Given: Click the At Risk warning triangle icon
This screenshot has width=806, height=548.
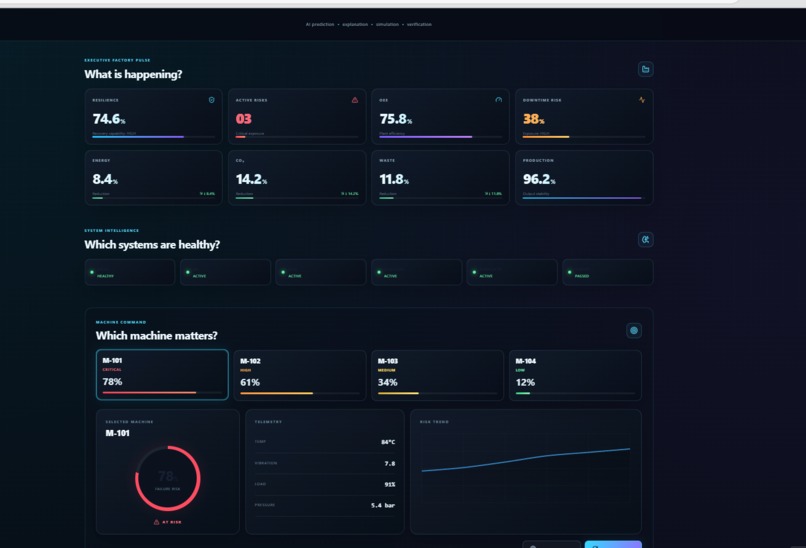Looking at the screenshot, I should click(156, 522).
